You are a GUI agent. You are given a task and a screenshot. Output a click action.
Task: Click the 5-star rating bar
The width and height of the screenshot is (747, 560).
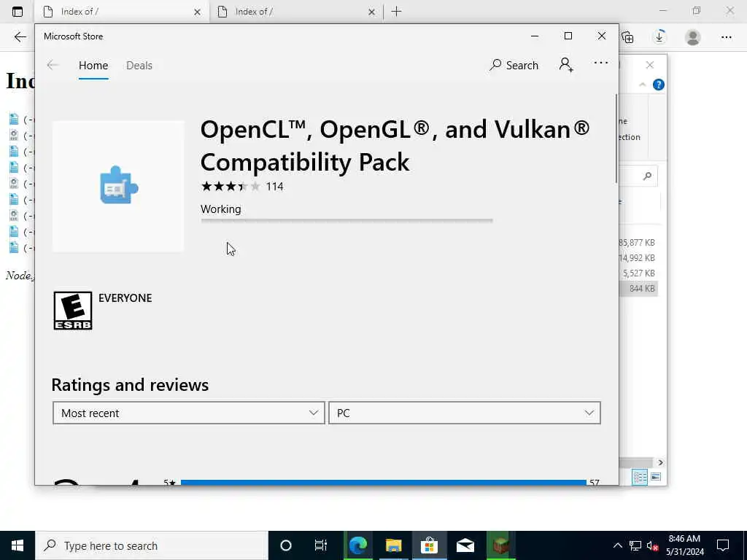point(384,483)
